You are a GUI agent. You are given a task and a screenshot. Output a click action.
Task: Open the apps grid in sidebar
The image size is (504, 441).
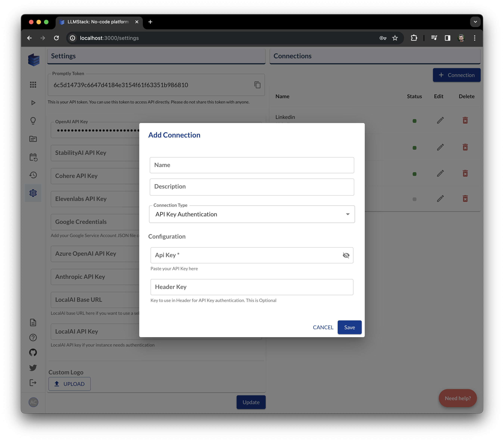tap(33, 85)
